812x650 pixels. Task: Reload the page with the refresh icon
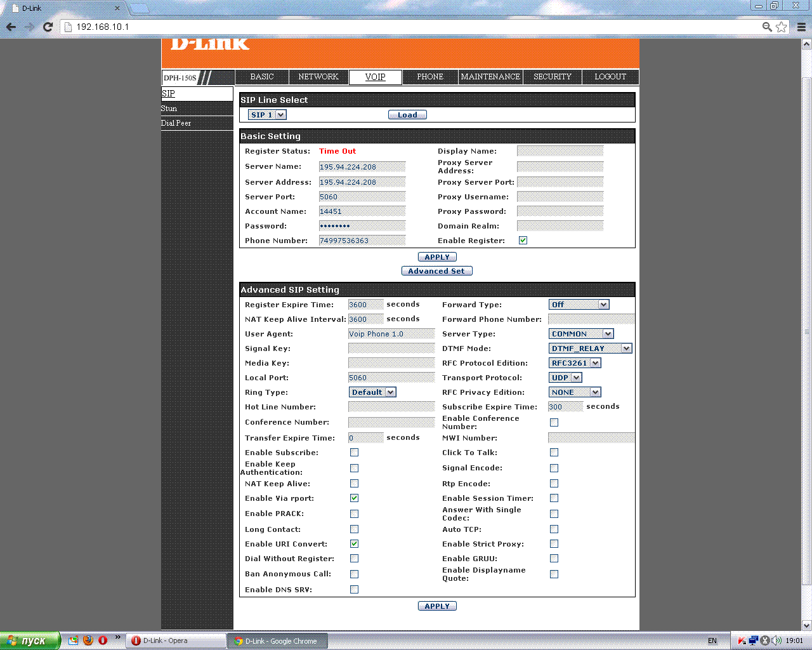click(x=48, y=27)
